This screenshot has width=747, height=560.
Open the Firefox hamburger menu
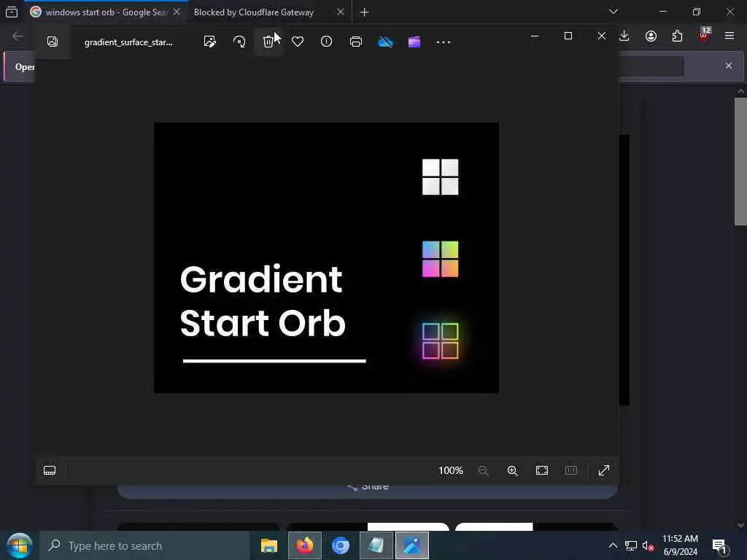(729, 36)
